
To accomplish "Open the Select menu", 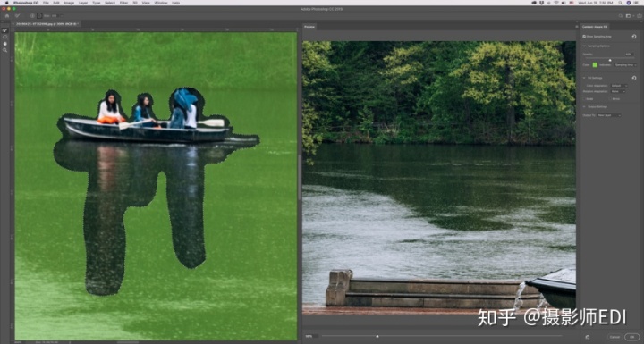I will pos(110,3).
